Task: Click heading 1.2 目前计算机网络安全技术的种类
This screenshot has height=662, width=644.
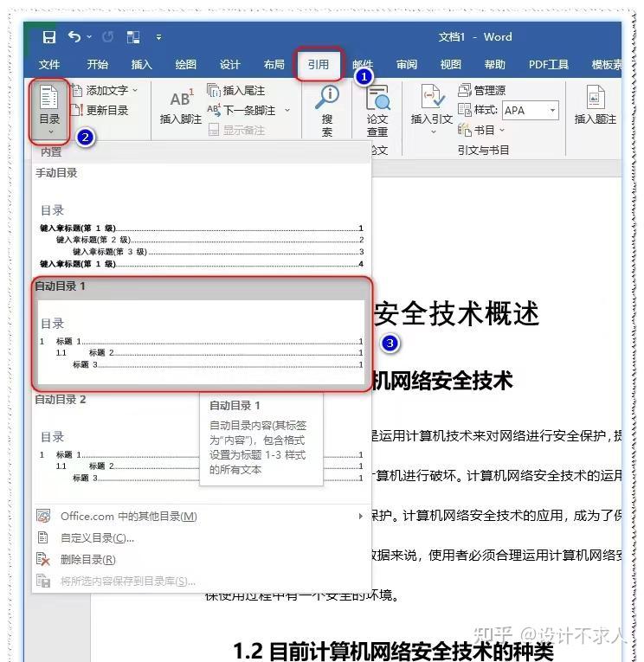Action: 393,650
